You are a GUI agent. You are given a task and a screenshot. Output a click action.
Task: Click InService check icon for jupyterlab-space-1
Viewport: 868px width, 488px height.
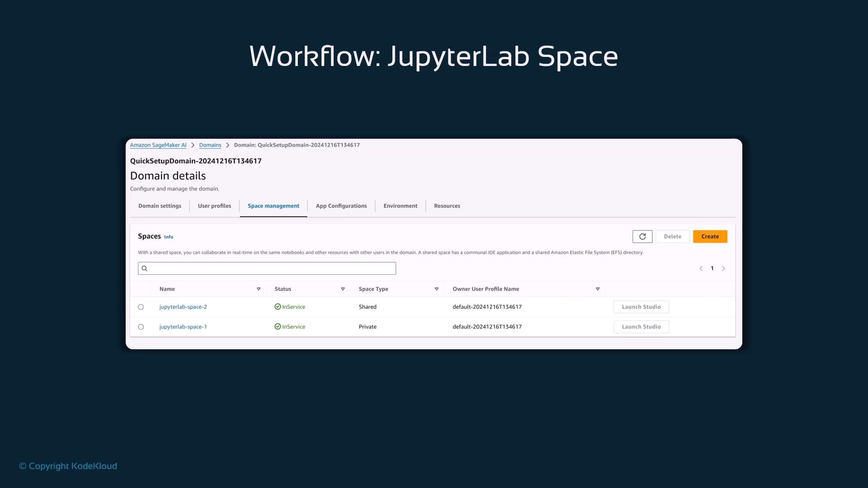(x=278, y=327)
